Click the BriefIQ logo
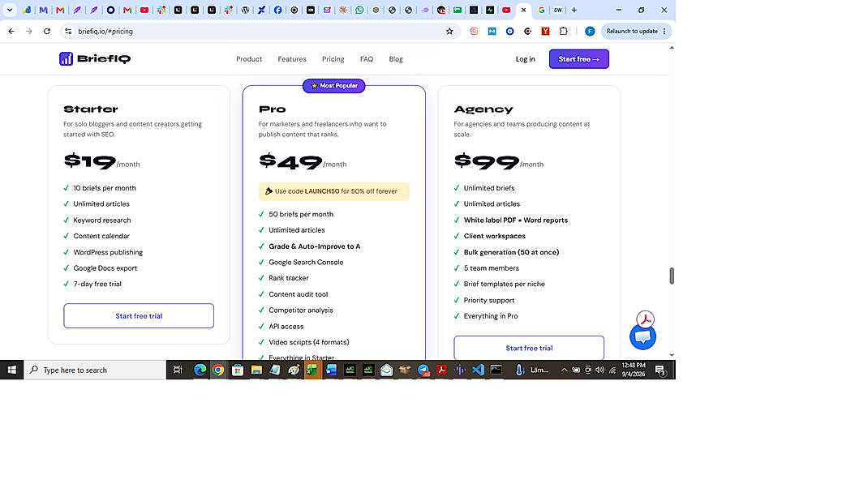This screenshot has width=868, height=488. [95, 58]
